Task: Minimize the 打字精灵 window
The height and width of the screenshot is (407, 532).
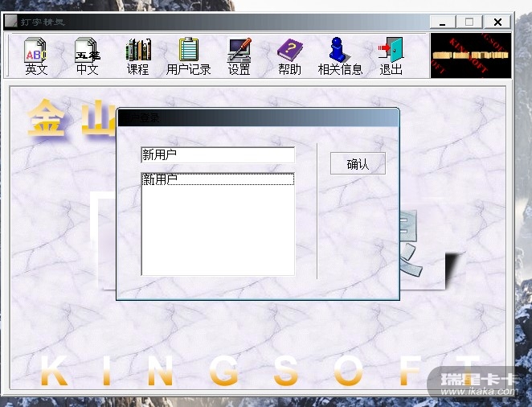Action: pyautogui.click(x=443, y=22)
